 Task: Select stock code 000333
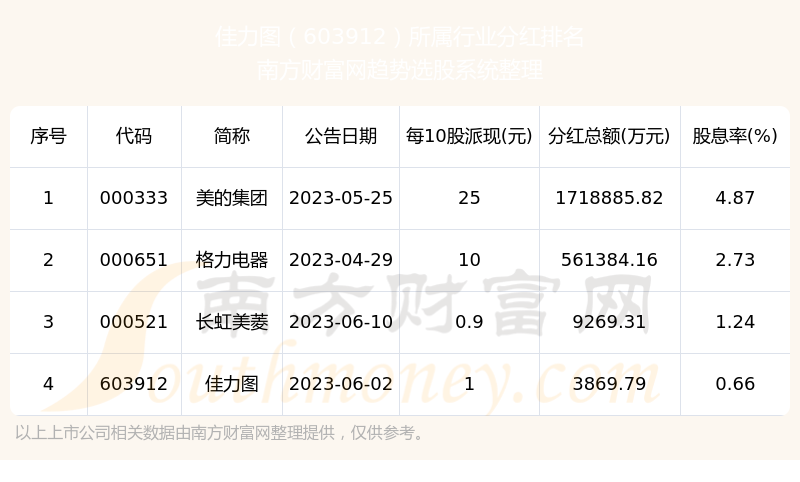click(x=134, y=198)
